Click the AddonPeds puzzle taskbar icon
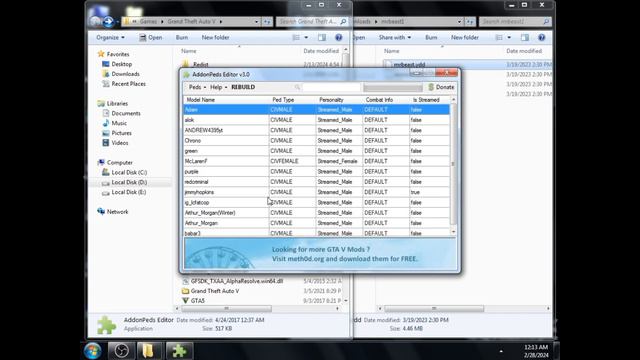This screenshot has width=640, height=360. [179, 351]
